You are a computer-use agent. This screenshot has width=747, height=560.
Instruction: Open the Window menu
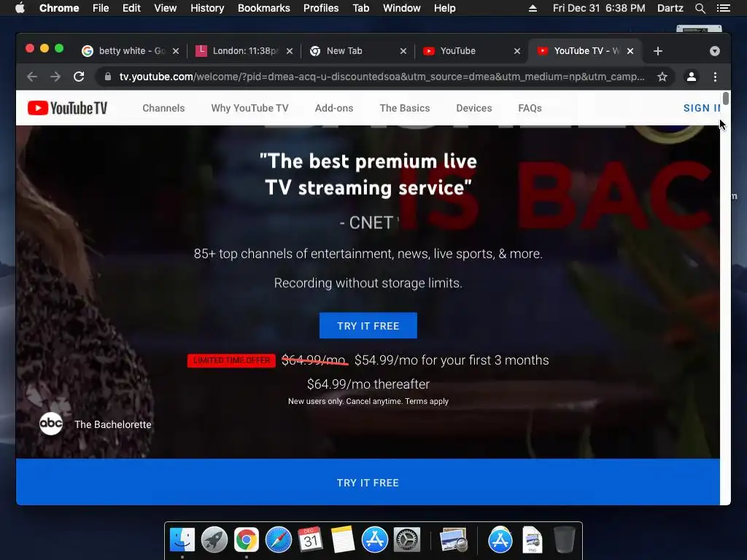402,8
